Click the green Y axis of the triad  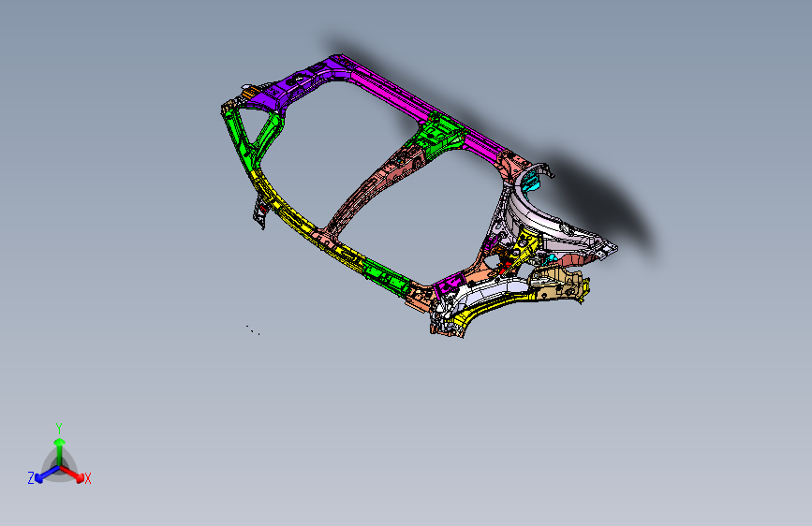(59, 451)
